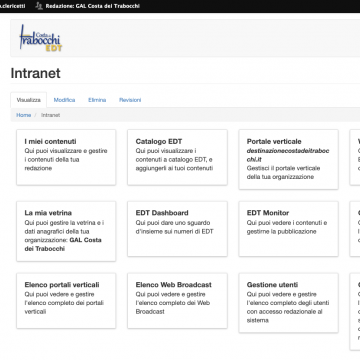Select the Visualizza tab
Screen dimensions: 360x360
(x=29, y=100)
